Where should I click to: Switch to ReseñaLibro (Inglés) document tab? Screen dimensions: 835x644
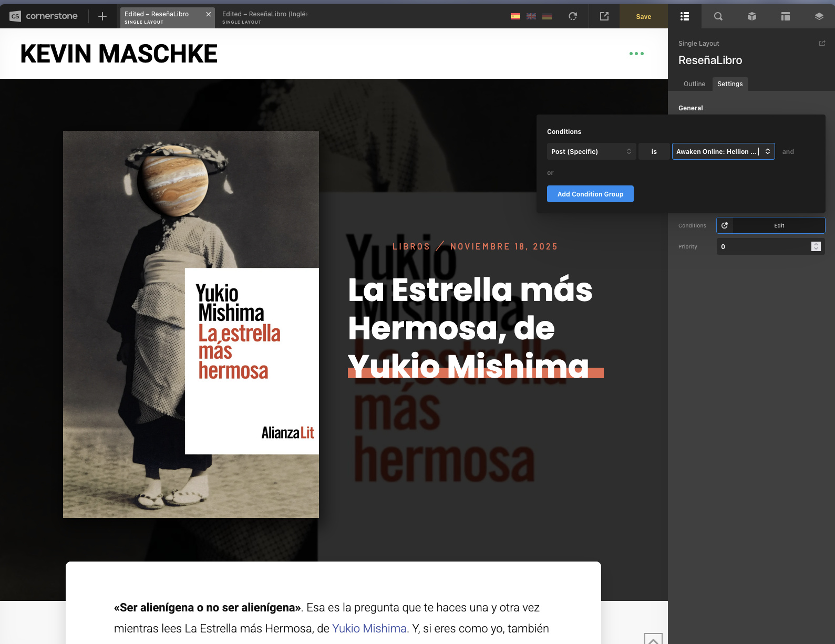click(x=265, y=17)
